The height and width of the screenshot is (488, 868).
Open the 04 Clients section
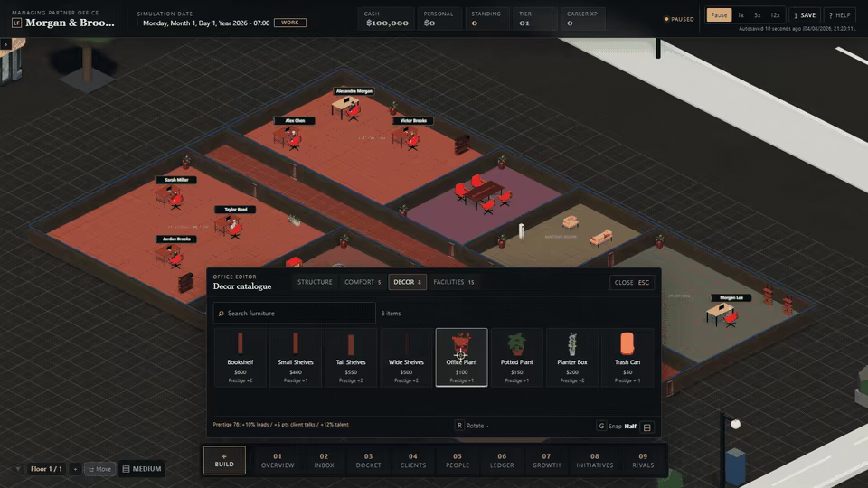(413, 460)
